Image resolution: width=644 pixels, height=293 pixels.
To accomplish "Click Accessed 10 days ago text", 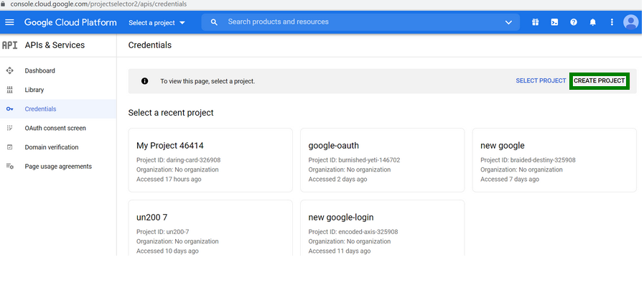I will point(167,251).
